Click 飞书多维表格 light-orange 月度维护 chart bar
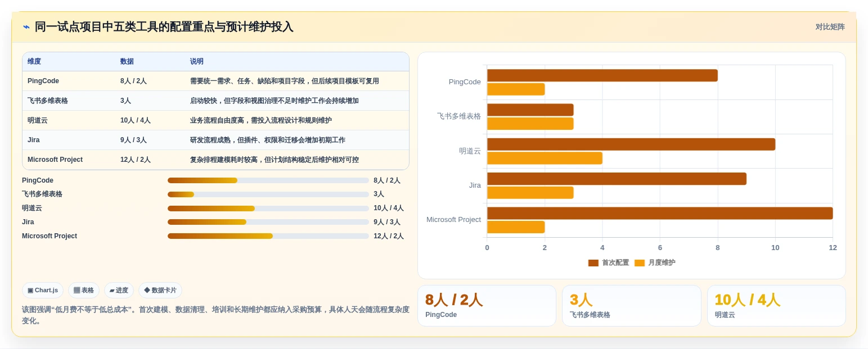The image size is (868, 349). click(x=530, y=124)
